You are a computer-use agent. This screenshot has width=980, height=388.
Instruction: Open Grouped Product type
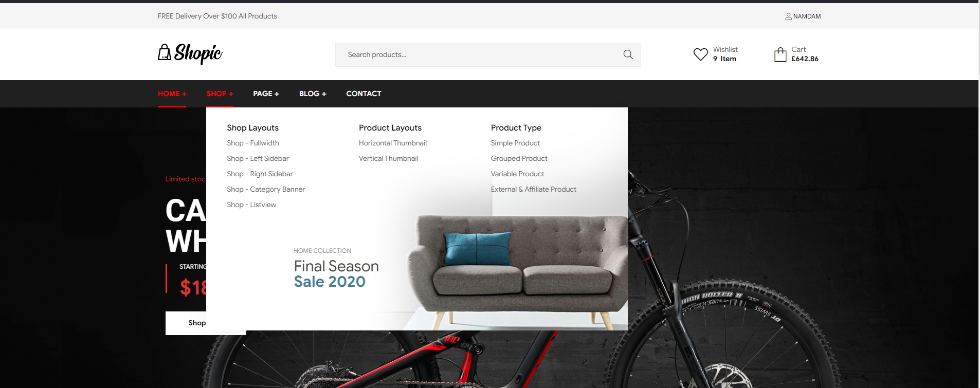[x=519, y=158]
